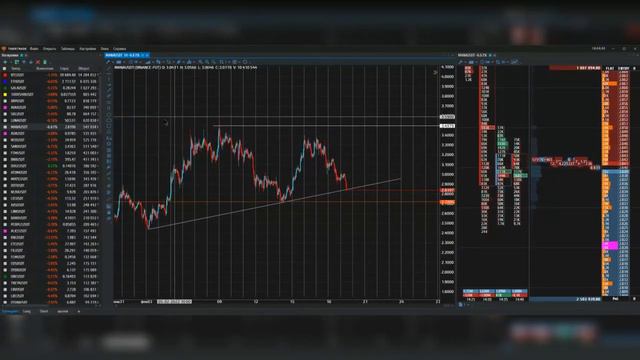This screenshot has height=360, width=640.
Task: Click the scroll-to-latest arrows on the chart
Action: tap(435, 72)
